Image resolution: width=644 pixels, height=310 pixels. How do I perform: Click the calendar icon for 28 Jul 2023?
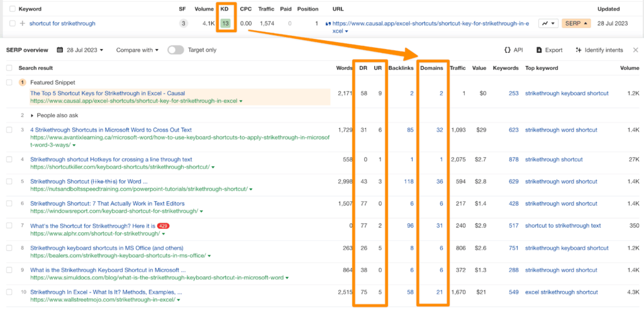pyautogui.click(x=60, y=50)
